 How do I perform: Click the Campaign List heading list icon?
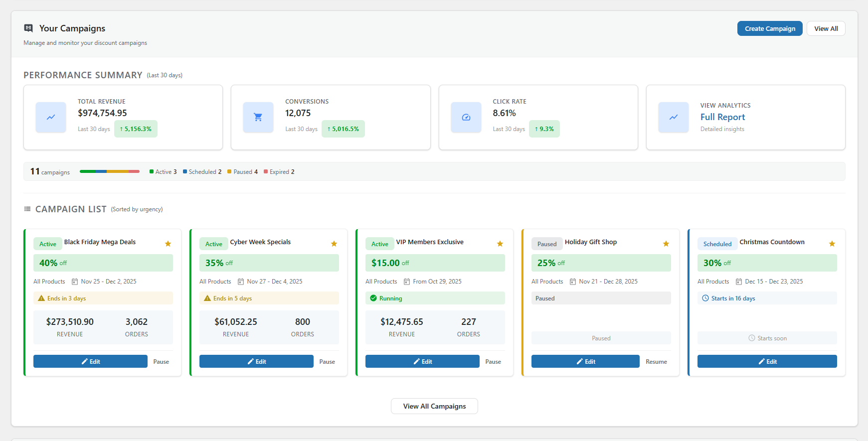coord(27,209)
